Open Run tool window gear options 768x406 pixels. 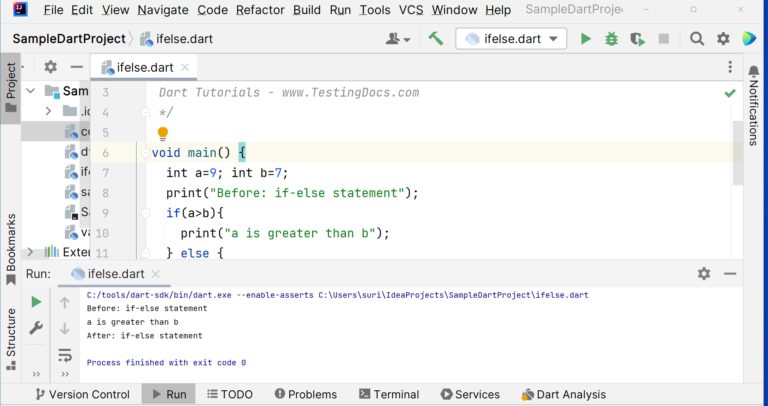click(704, 274)
